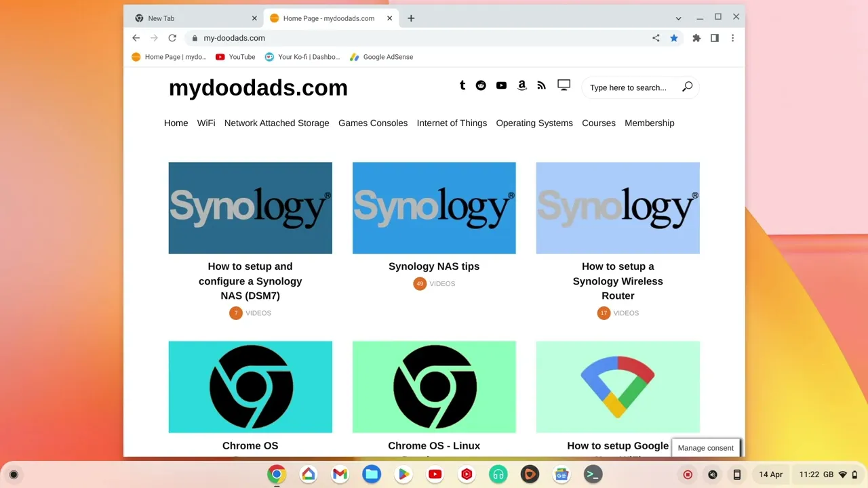Screen dimensions: 868x488
Task: Click the Manage consent button
Action: click(706, 448)
